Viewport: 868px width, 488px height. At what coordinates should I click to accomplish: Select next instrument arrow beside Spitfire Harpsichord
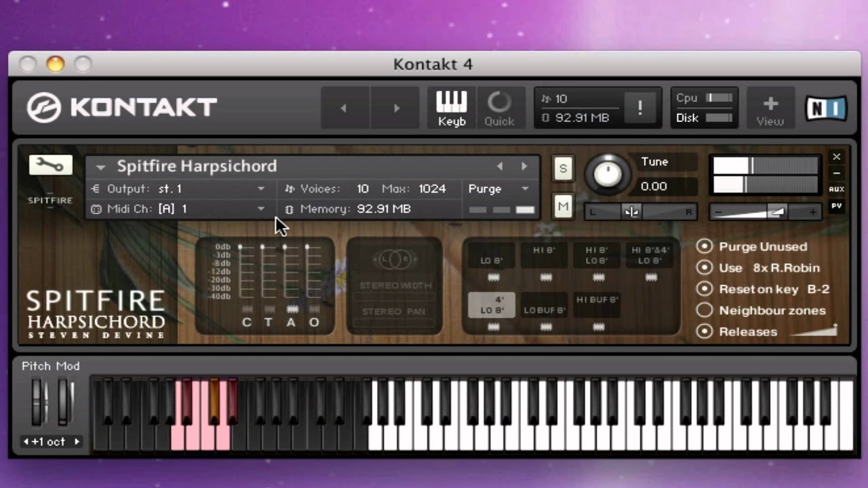[524, 166]
